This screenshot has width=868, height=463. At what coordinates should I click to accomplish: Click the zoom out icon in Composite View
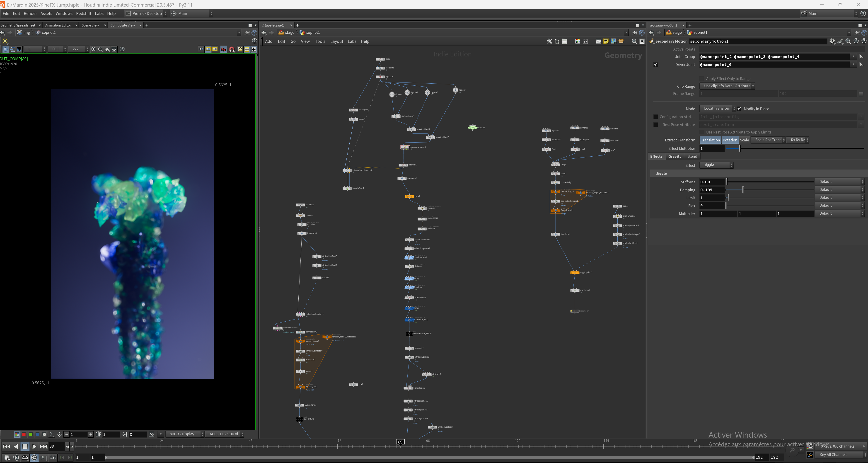pos(100,49)
